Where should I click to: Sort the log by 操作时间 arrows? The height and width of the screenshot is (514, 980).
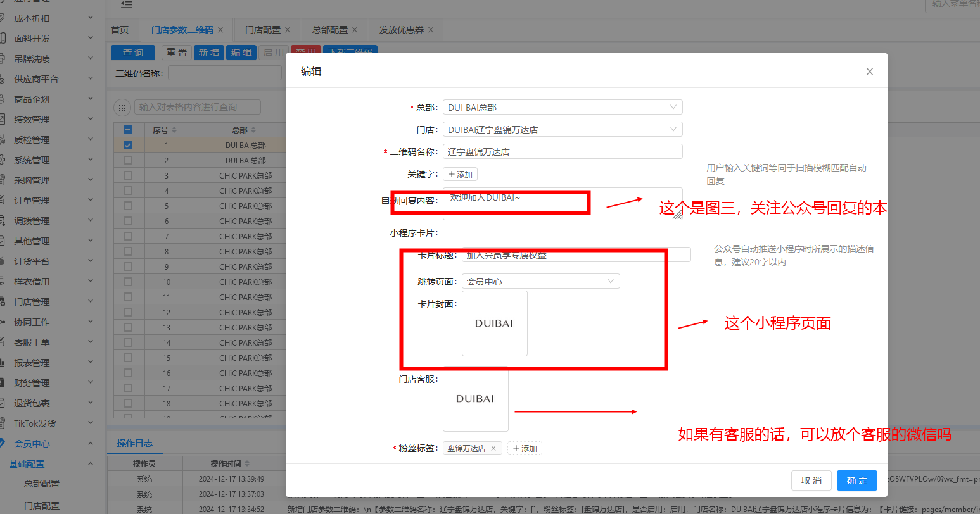pyautogui.click(x=247, y=463)
